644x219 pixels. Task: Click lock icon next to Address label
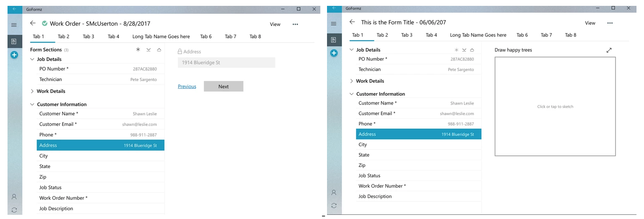coord(180,52)
